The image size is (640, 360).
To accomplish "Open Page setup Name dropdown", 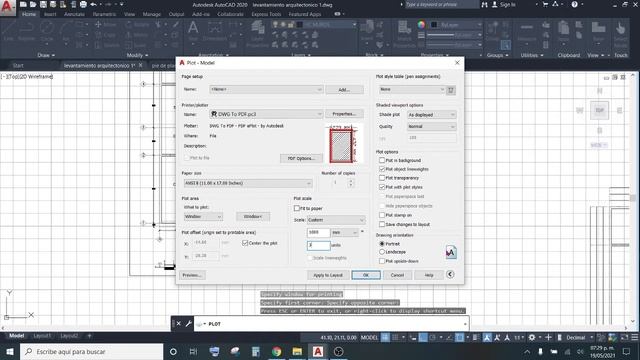I will click(x=266, y=89).
